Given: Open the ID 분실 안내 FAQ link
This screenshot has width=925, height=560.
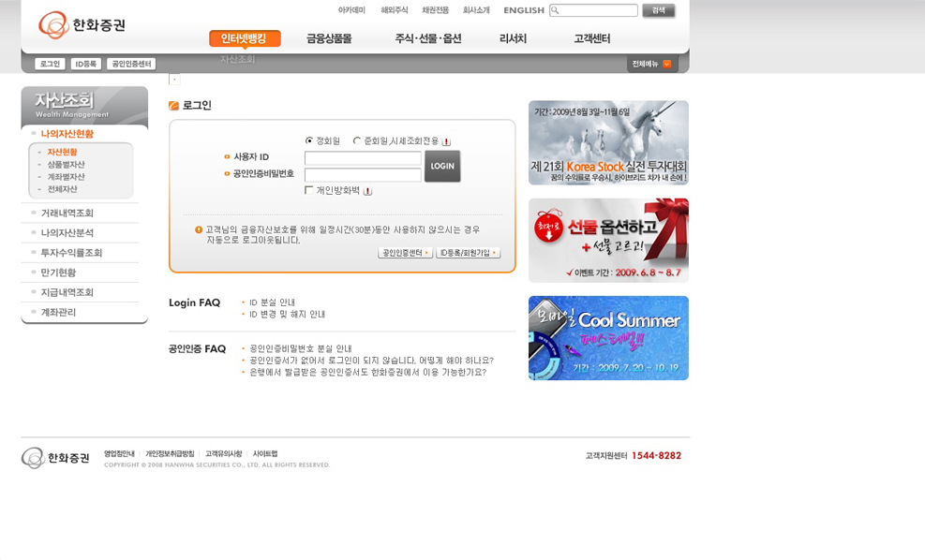Looking at the screenshot, I should [272, 302].
